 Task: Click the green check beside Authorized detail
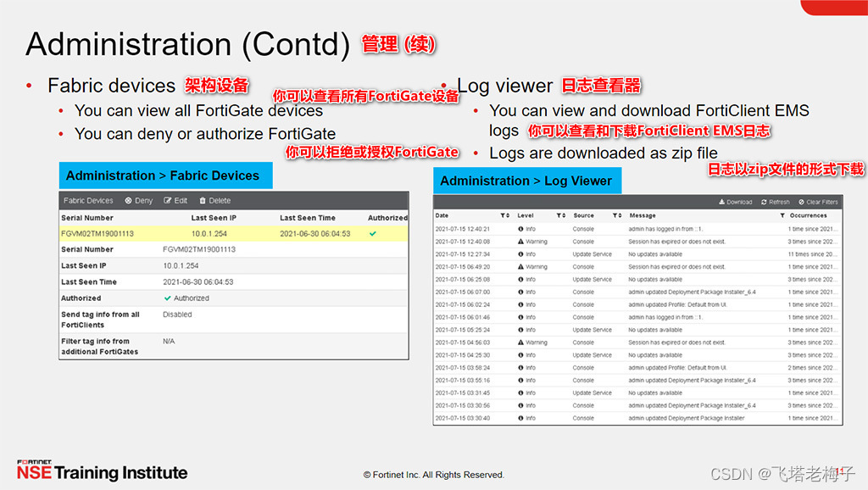(167, 298)
